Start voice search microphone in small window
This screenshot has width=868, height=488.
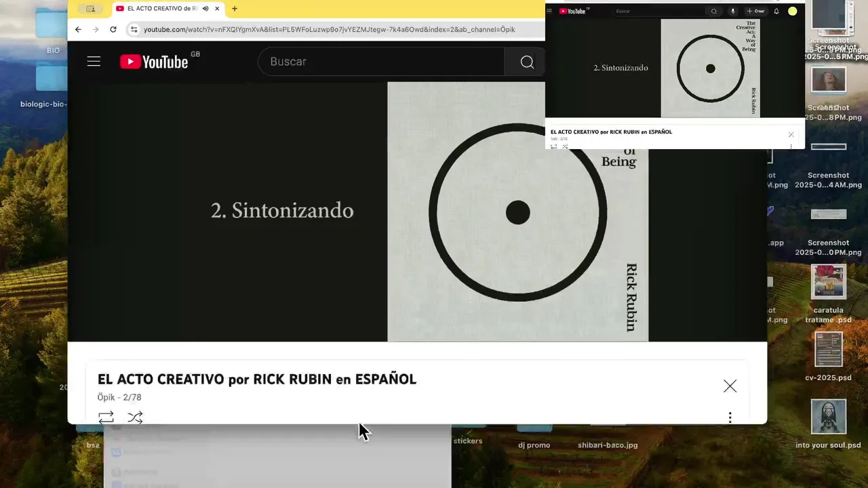[x=732, y=11]
